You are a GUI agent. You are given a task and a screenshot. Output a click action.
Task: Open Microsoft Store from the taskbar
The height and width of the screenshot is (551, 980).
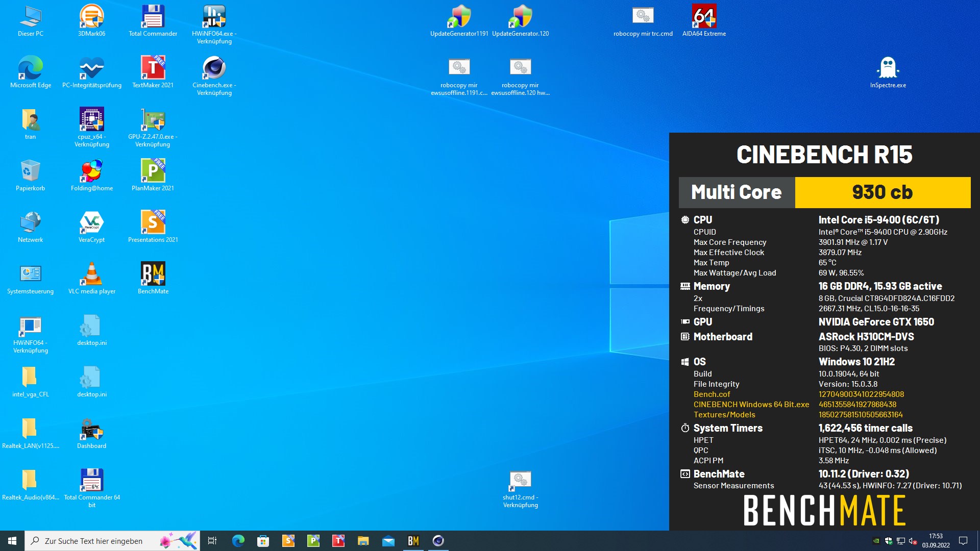(x=263, y=541)
